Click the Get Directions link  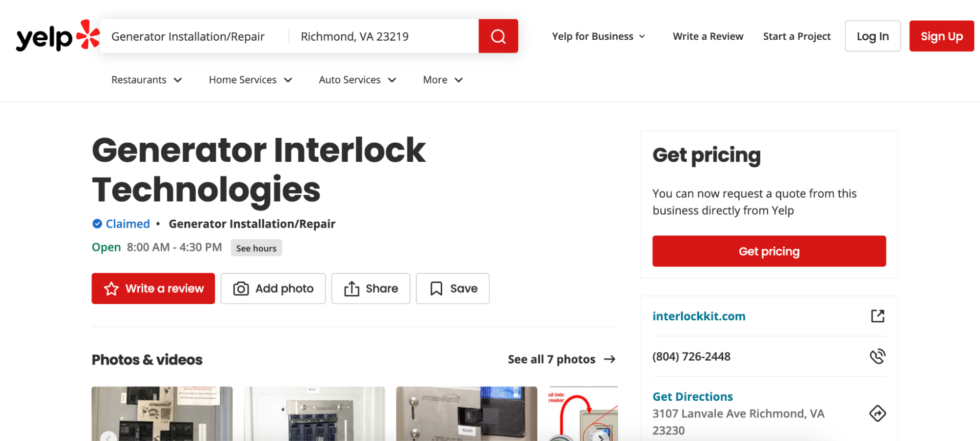point(692,396)
